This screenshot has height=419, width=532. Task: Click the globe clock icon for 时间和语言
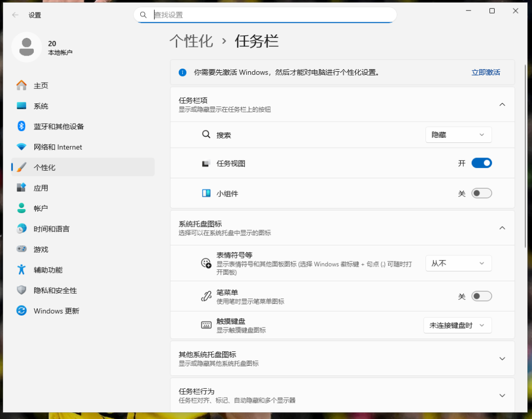pyautogui.click(x=21, y=229)
